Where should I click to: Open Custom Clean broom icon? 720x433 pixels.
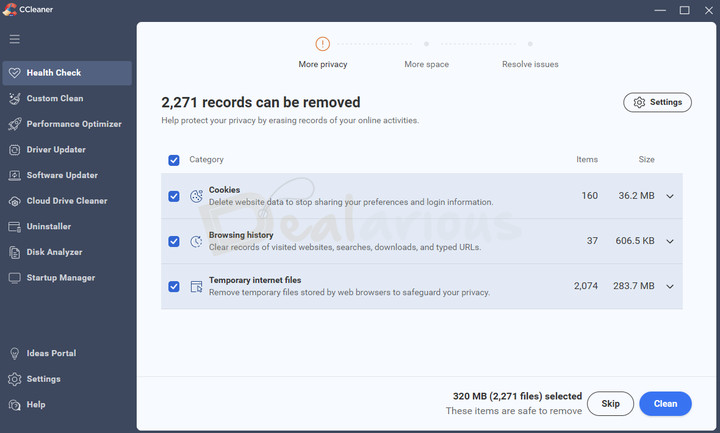click(x=14, y=99)
